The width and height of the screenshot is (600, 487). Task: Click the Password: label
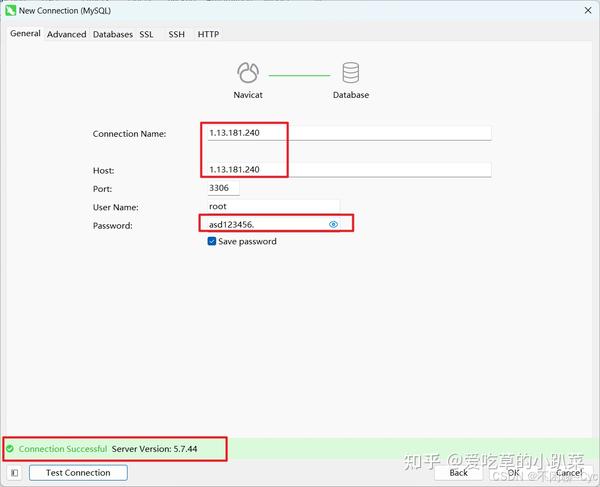(x=112, y=226)
